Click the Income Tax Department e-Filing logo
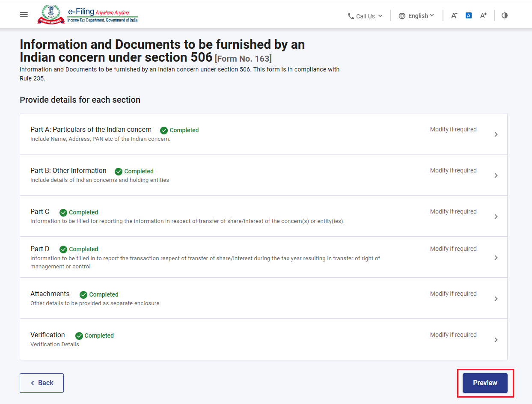The width and height of the screenshot is (532, 404). (87, 15)
